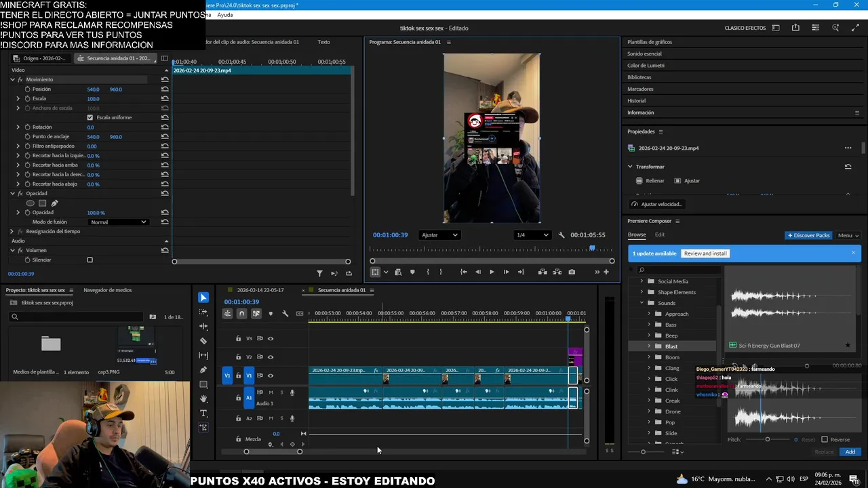Click Review and install button
Image resolution: width=868 pixels, height=488 pixels.
coord(705,253)
